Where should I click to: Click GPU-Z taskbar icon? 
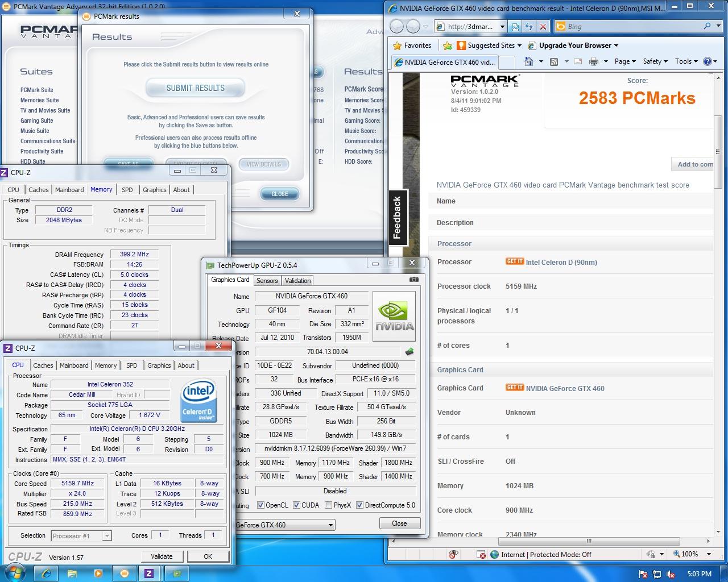tap(177, 573)
